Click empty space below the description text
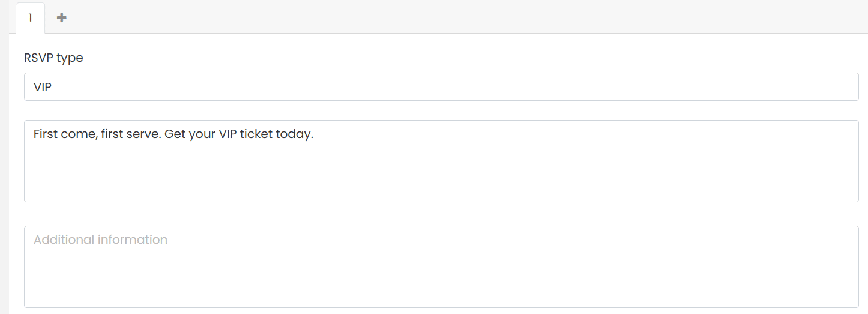Viewport: 868px width, 314px height. click(441, 177)
